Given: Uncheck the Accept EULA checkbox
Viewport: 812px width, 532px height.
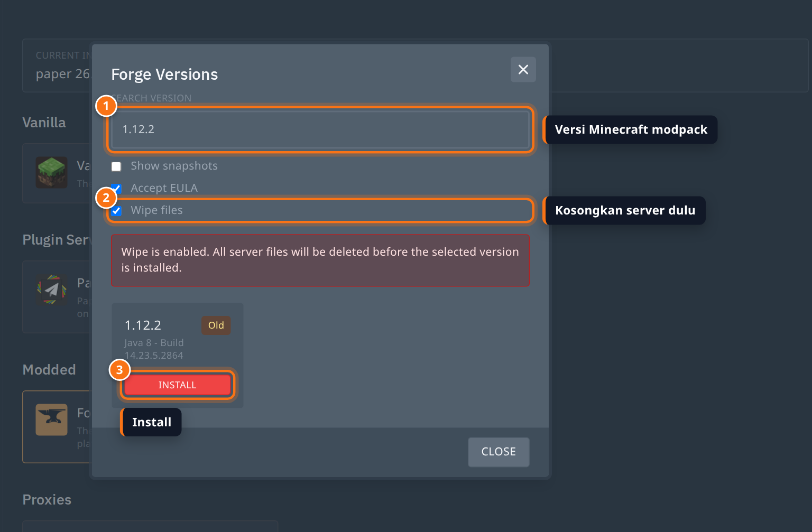Looking at the screenshot, I should coord(116,189).
